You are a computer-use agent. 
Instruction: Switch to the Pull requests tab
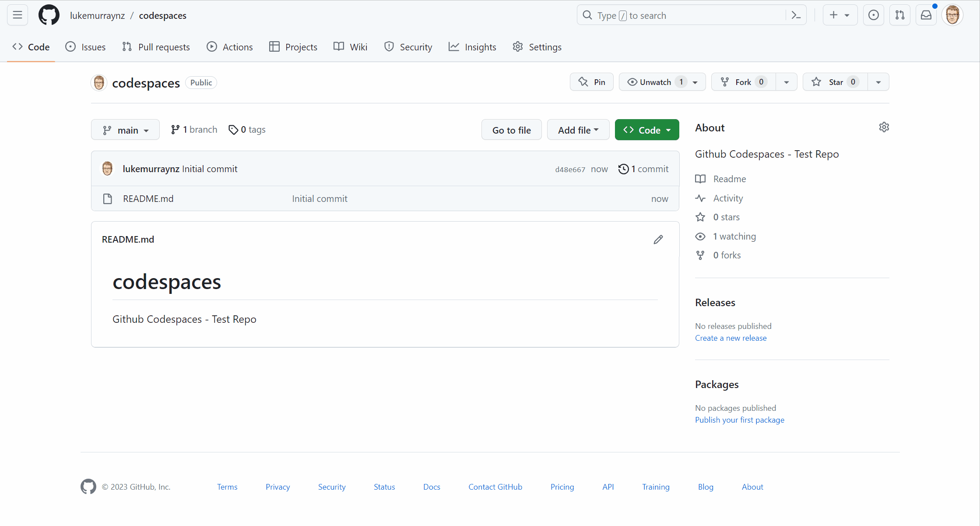point(156,47)
